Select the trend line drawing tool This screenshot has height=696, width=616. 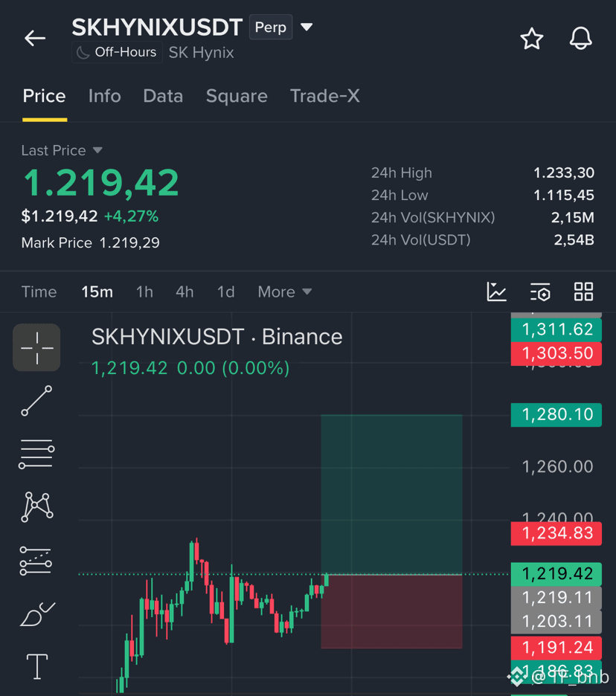37,401
